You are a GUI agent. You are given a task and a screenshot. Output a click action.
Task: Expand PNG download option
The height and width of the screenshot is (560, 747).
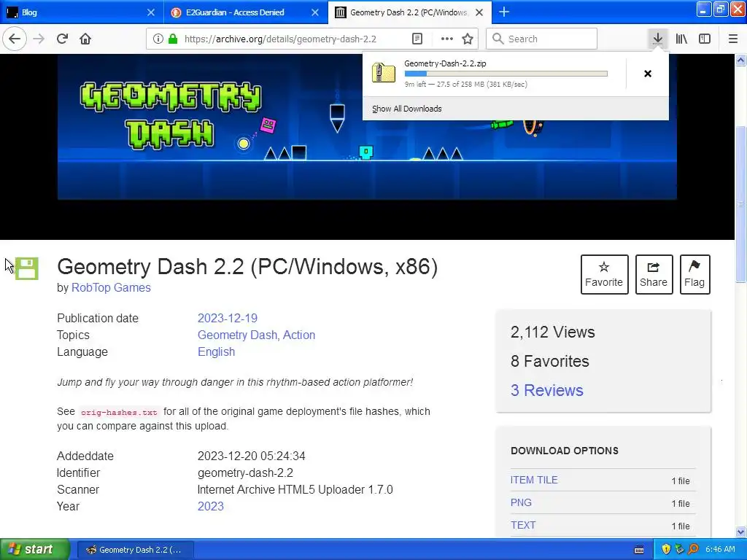pos(521,502)
